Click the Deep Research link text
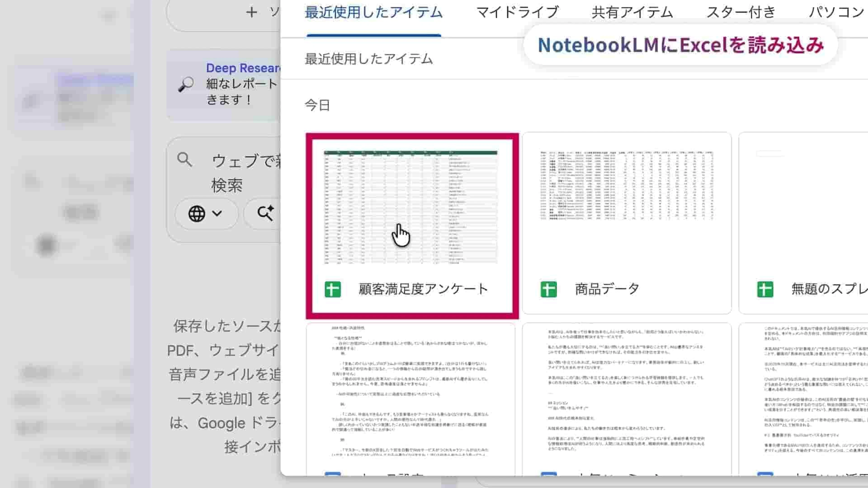This screenshot has height=488, width=868. [x=243, y=68]
